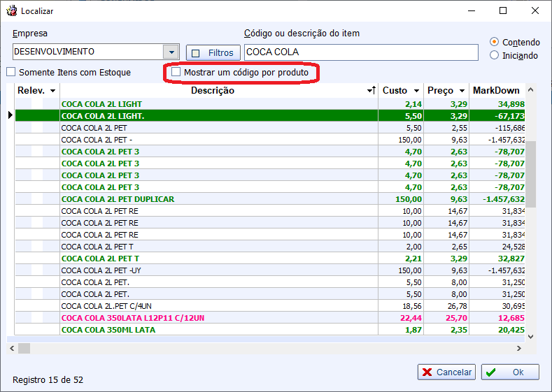
Task: Click the Relev. column header
Action: click(x=32, y=91)
